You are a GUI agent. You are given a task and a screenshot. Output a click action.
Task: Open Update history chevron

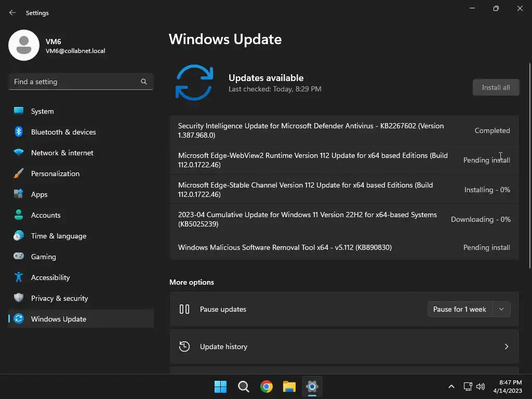click(506, 347)
